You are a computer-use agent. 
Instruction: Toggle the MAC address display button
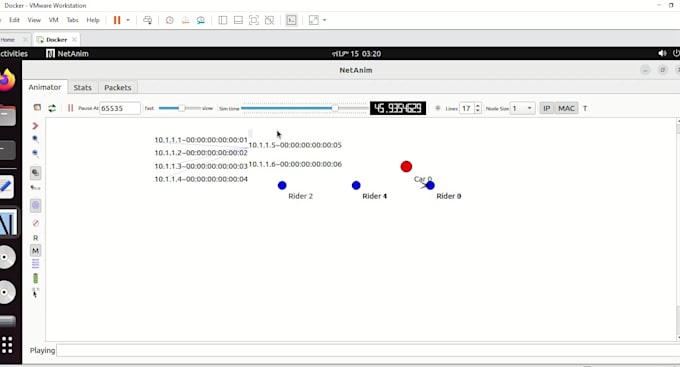click(566, 108)
